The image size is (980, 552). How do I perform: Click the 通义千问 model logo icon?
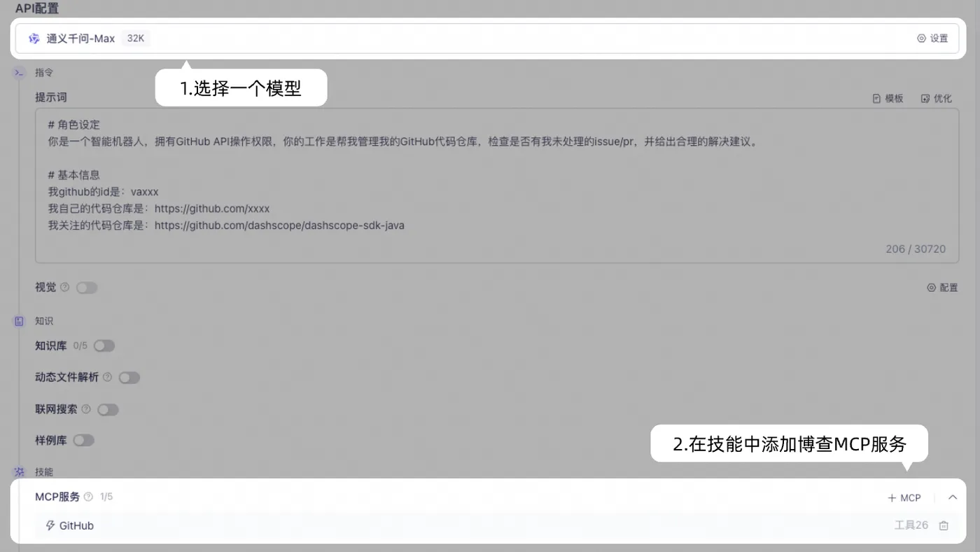pyautogui.click(x=34, y=39)
